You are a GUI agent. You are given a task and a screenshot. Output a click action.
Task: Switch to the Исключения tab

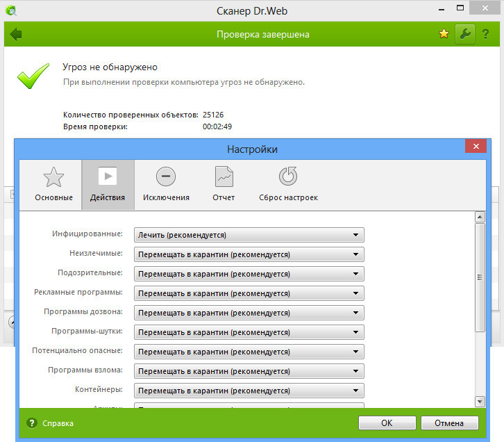[166, 184]
